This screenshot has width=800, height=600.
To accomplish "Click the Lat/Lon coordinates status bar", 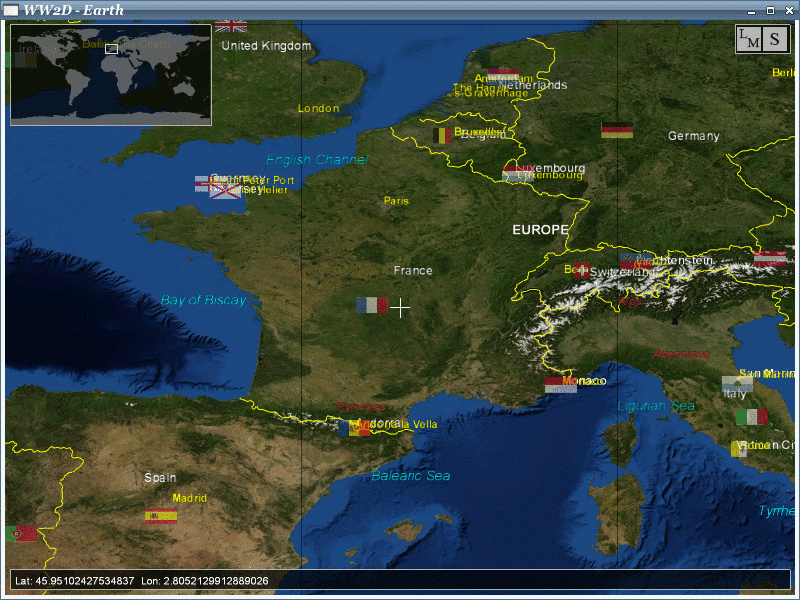I will tap(400, 580).
